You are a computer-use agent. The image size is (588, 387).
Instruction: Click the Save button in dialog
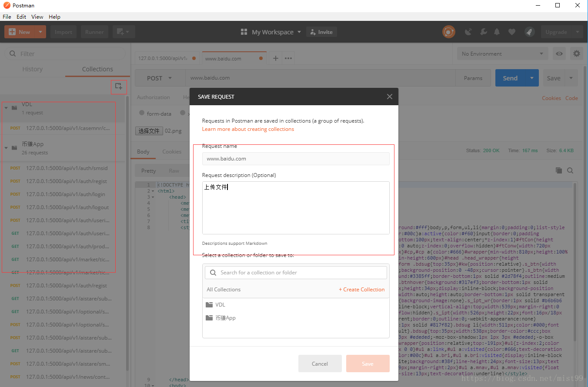367,364
